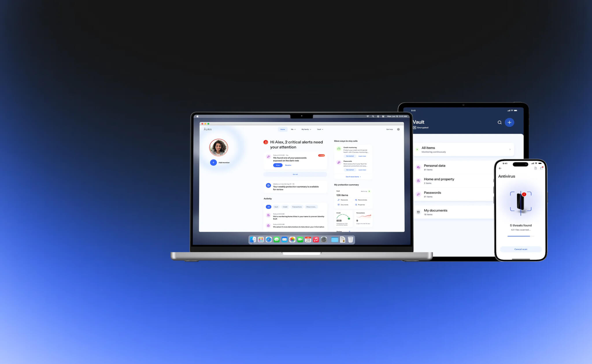Click the antivirus scan progress bar

pos(521,236)
